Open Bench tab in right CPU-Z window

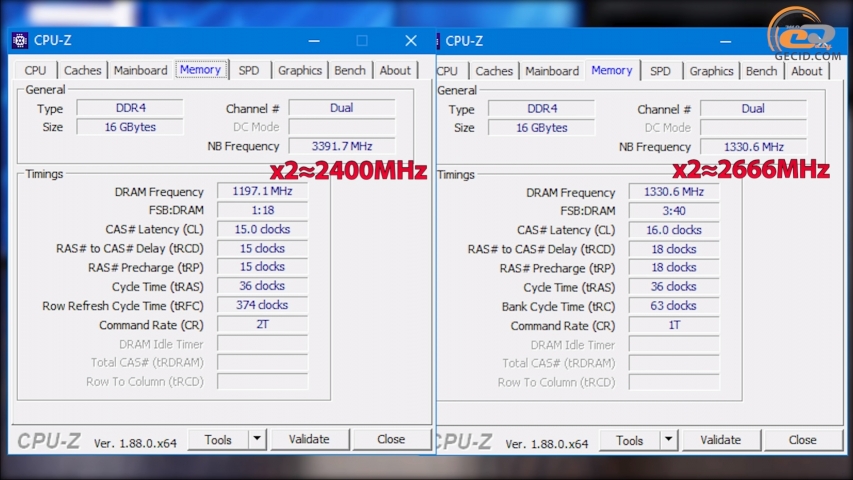(x=762, y=71)
